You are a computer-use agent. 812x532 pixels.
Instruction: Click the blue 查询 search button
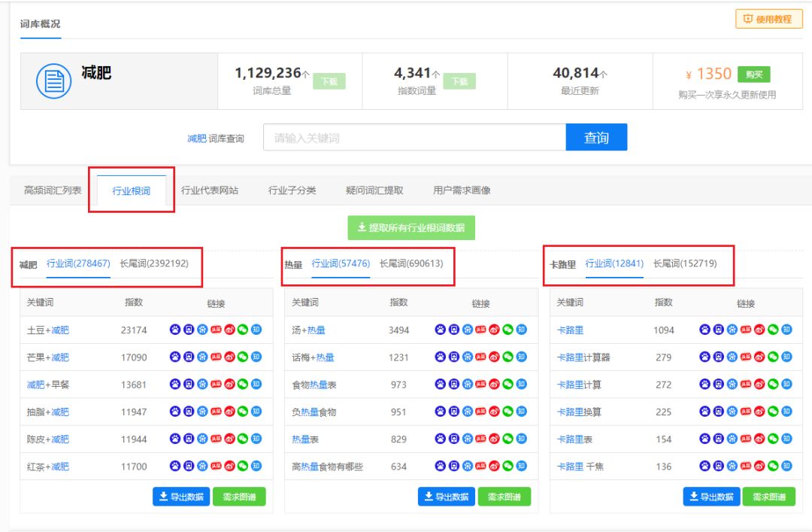[596, 138]
